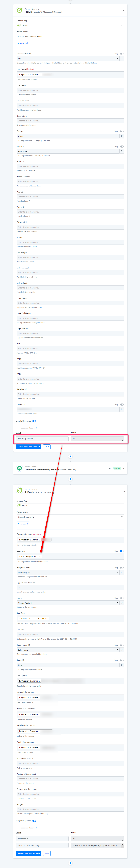Click Save & Send Test Request for CRM Account
140x868 pixels.
(29, 447)
